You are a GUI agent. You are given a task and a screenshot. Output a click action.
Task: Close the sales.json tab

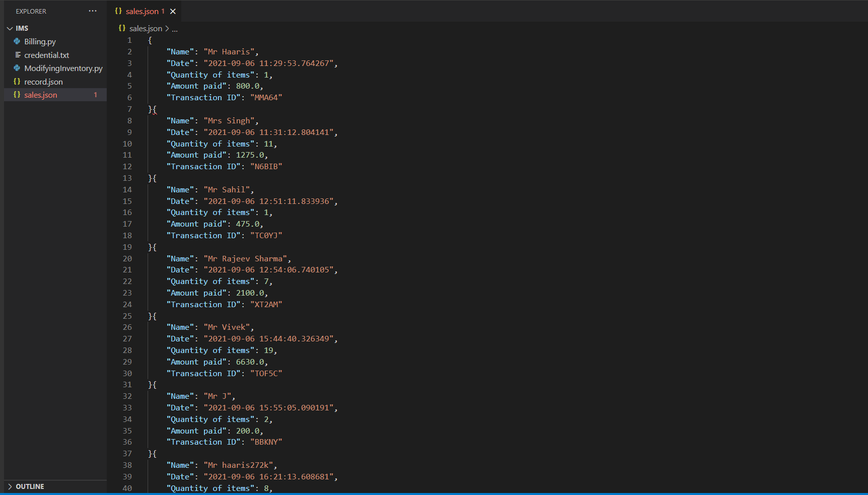tap(173, 11)
